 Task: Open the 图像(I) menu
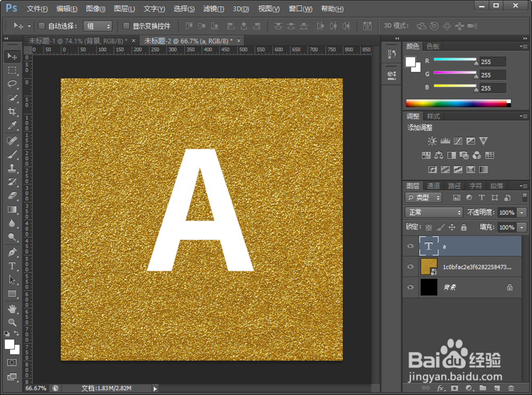click(96, 9)
